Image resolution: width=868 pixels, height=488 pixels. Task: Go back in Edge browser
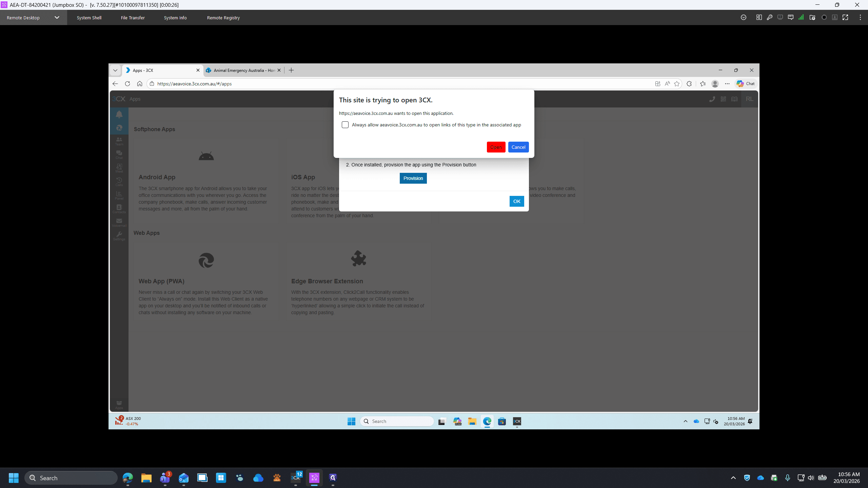click(x=115, y=84)
